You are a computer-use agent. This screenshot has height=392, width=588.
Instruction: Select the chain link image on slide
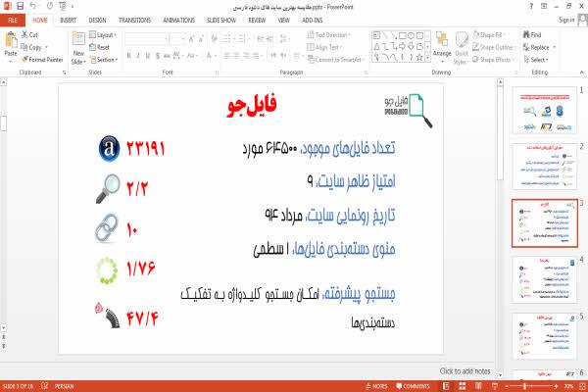107,228
